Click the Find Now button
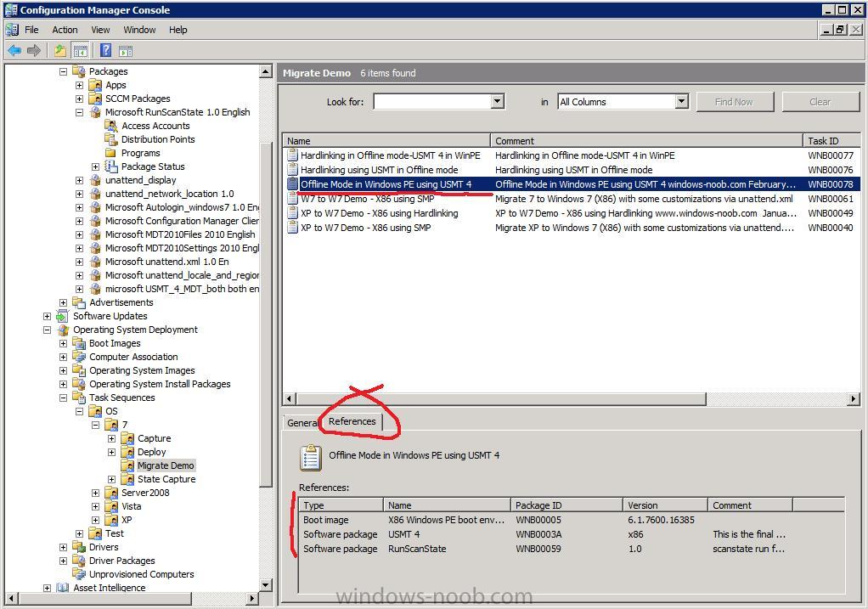 coord(734,102)
